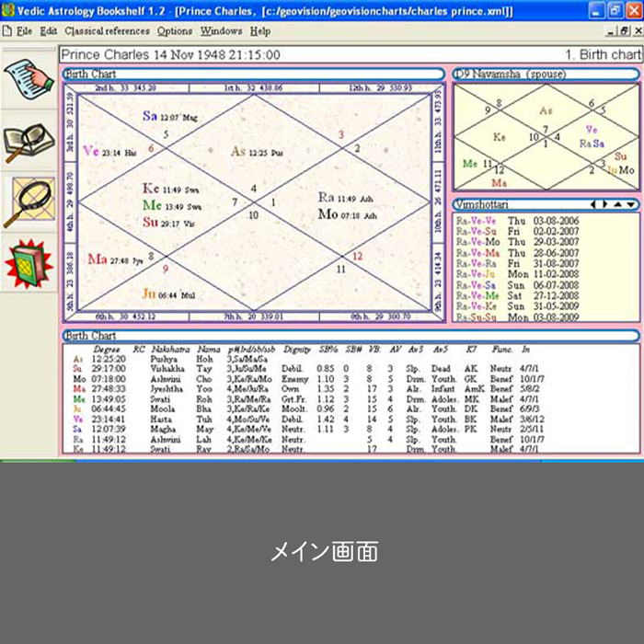Click Vimshottari down arrow
Viewport: 644px width, 644px height.
[631, 204]
